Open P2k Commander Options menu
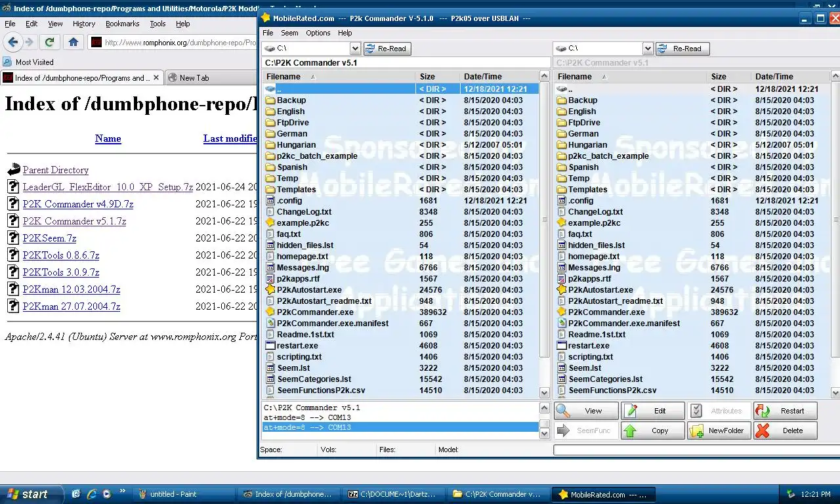 coord(318,33)
